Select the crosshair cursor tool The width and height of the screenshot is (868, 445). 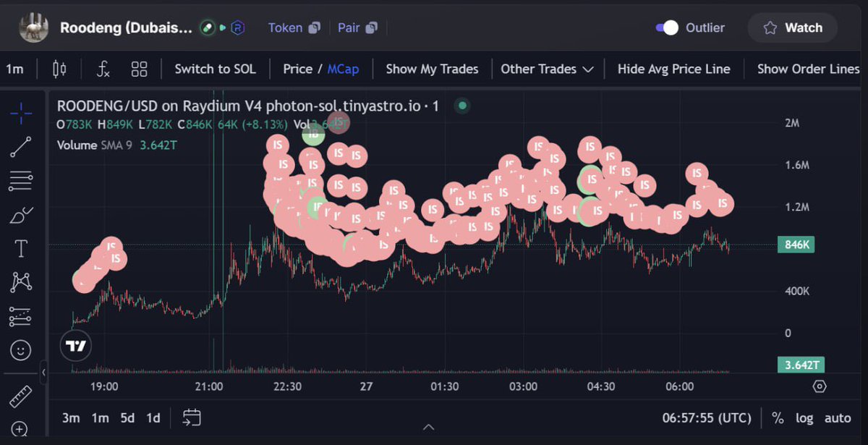tap(22, 114)
